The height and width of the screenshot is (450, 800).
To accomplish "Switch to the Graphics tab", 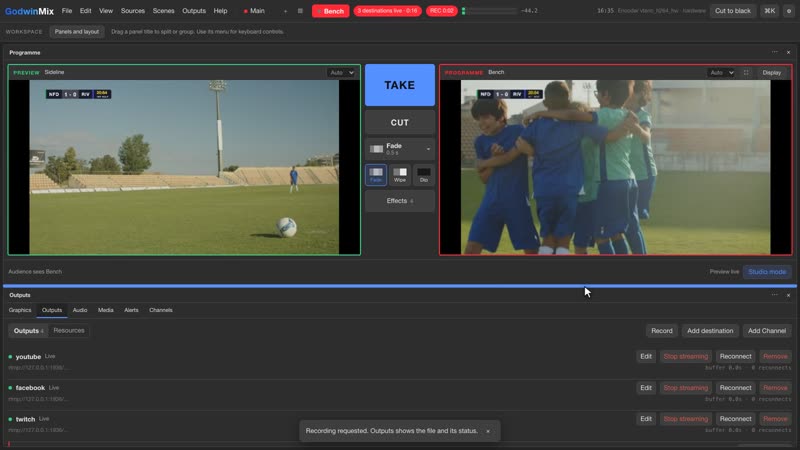I will 20,310.
